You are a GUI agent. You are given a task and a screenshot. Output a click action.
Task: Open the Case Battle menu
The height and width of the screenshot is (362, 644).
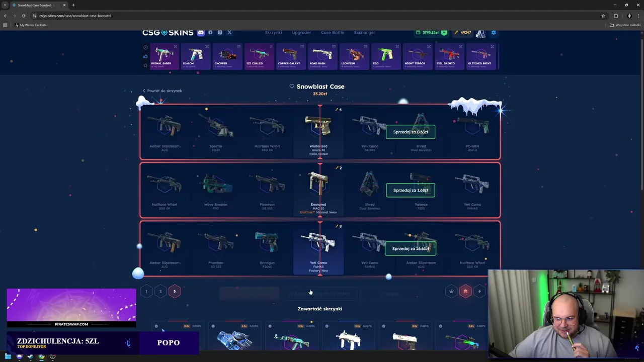tap(333, 33)
